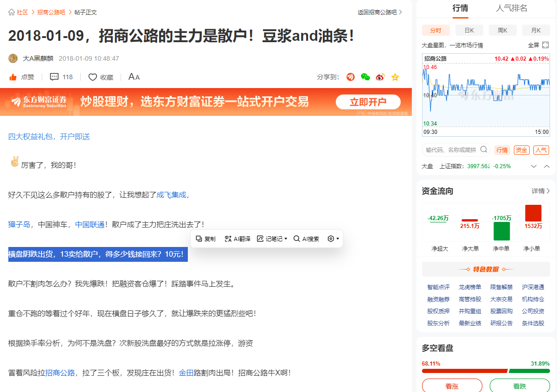The height and width of the screenshot is (392, 557).
Task: Open 股权质押 data link
Action: tap(438, 311)
